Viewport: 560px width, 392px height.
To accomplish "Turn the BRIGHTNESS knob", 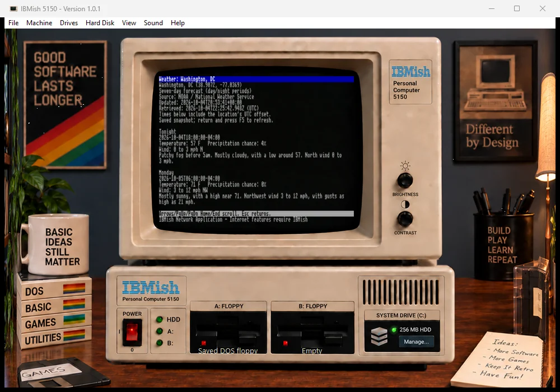I will pyautogui.click(x=405, y=181).
